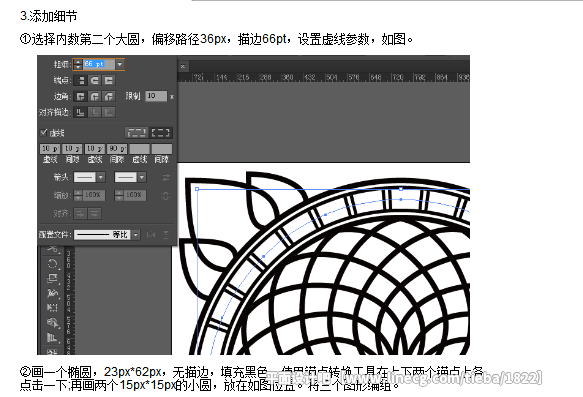The height and width of the screenshot is (397, 583).
Task: Choose the Scissors tool in the toolbox
Action: point(52,249)
